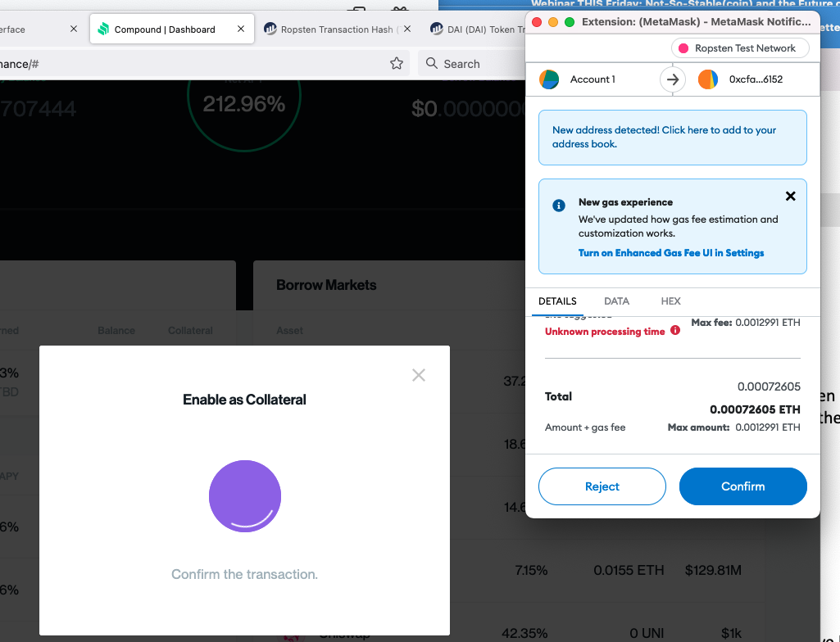Click the 0 UNI wallet value
This screenshot has width=840, height=642.
647,634
